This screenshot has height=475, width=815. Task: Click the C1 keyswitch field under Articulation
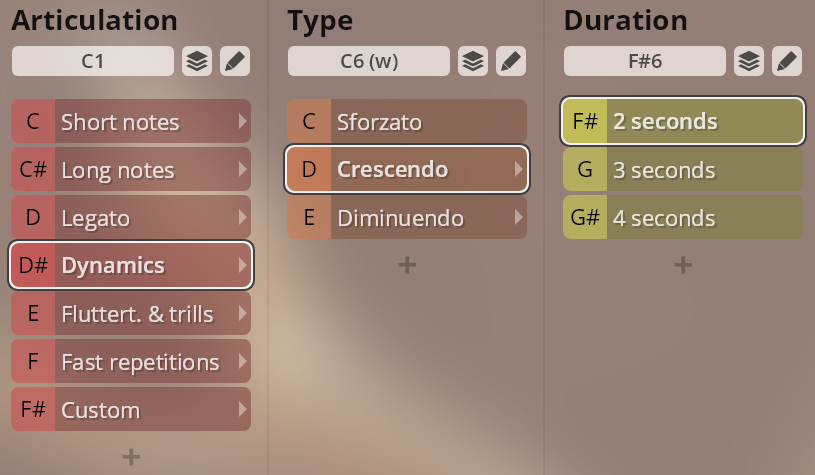click(93, 61)
